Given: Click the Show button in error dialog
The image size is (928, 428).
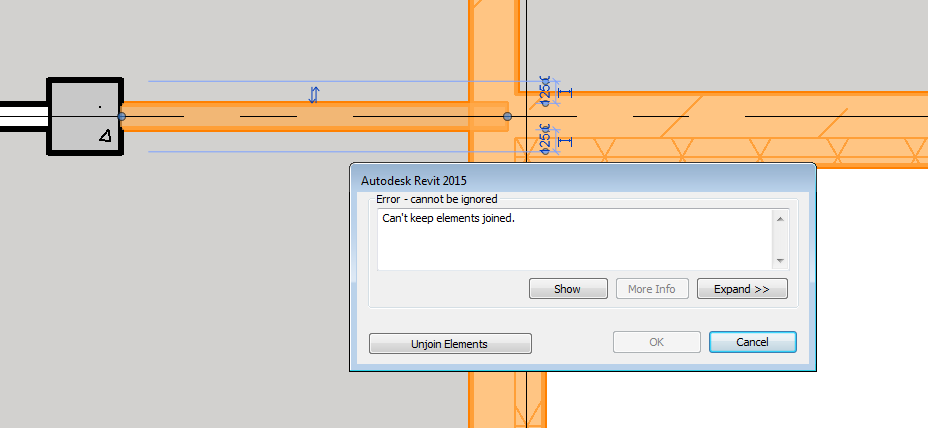Looking at the screenshot, I should (568, 289).
